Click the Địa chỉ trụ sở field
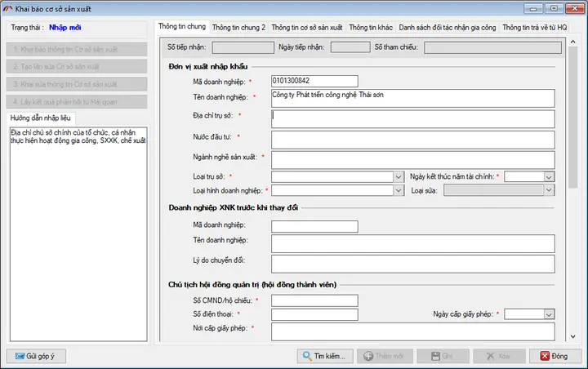588x369 pixels. click(x=413, y=119)
